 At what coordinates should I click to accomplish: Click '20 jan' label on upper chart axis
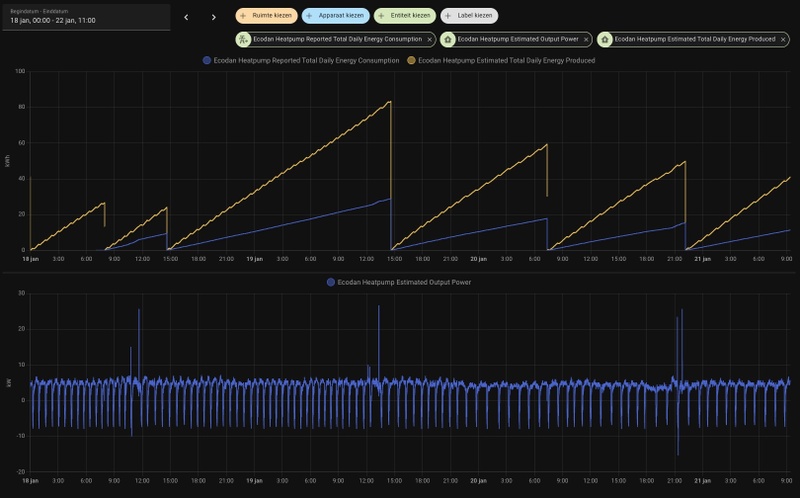pos(478,259)
